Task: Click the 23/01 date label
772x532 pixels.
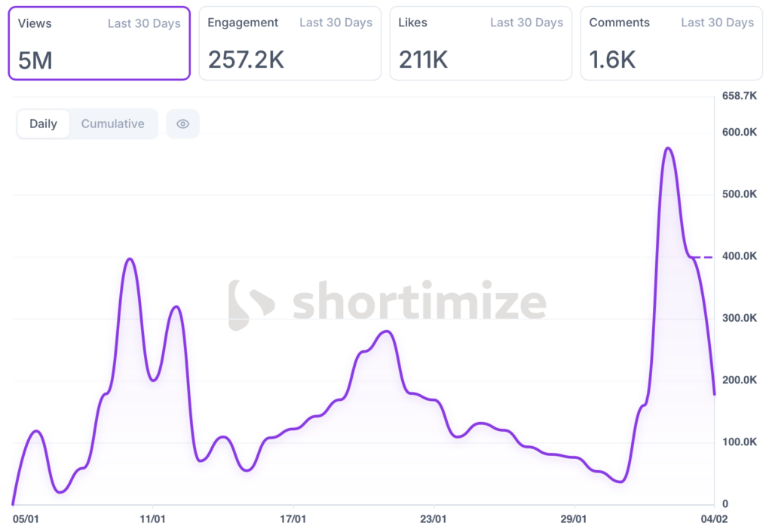Action: [433, 519]
